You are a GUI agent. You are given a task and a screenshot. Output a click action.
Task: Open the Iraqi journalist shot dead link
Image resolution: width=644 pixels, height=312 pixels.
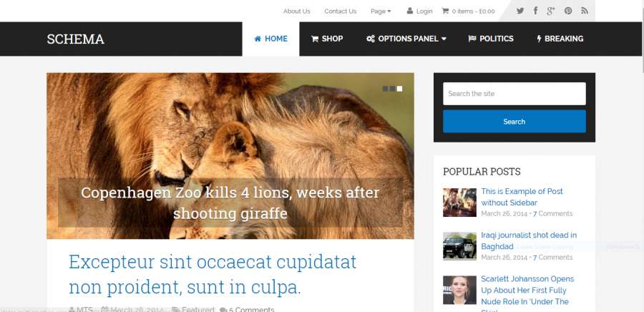click(x=529, y=241)
